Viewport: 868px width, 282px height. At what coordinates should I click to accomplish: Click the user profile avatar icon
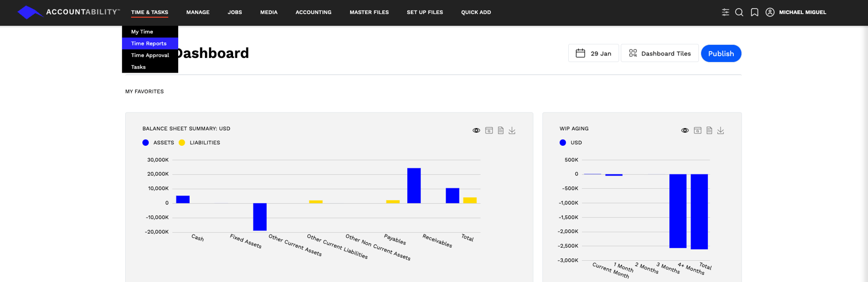770,12
